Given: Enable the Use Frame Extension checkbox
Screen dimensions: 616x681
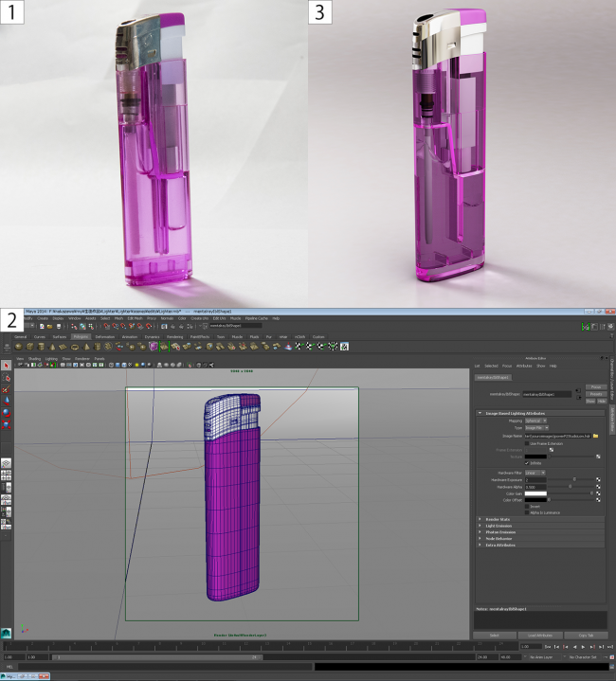Looking at the screenshot, I should pyautogui.click(x=528, y=442).
